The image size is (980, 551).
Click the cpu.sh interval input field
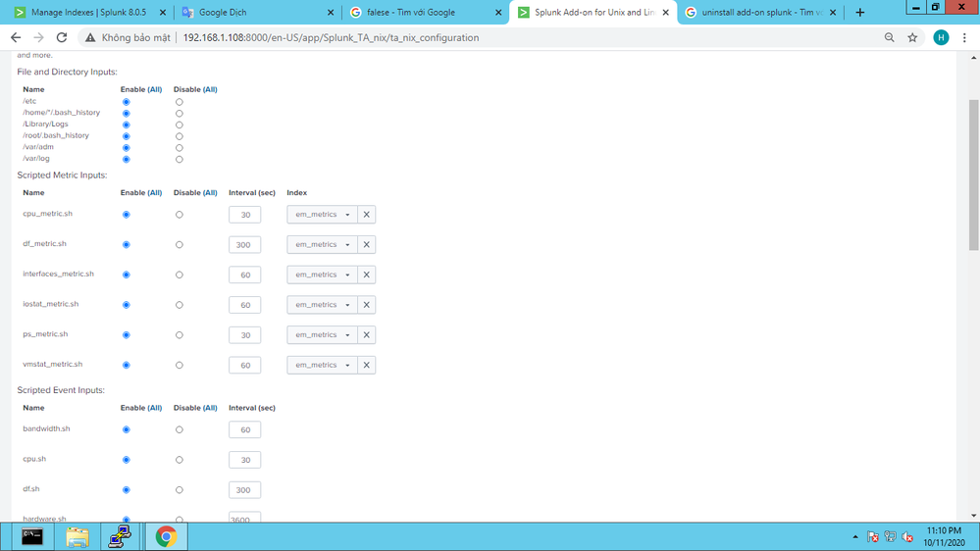pyautogui.click(x=245, y=460)
